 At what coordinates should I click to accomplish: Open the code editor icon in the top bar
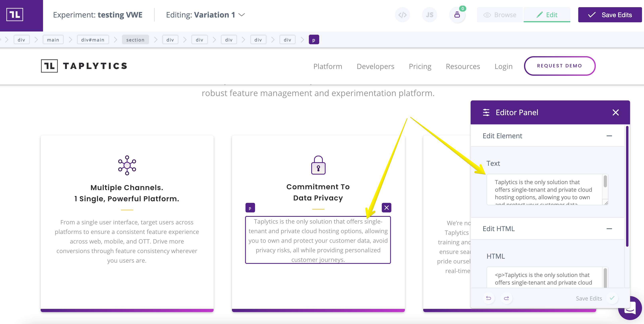402,15
